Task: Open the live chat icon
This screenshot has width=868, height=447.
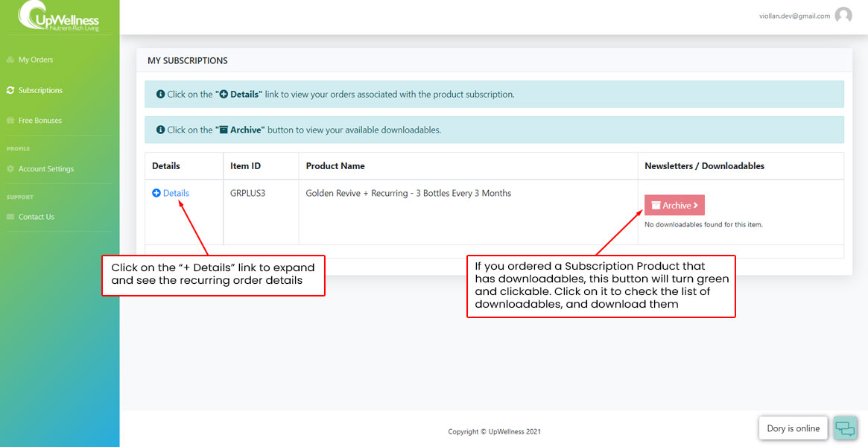Action: (x=846, y=428)
